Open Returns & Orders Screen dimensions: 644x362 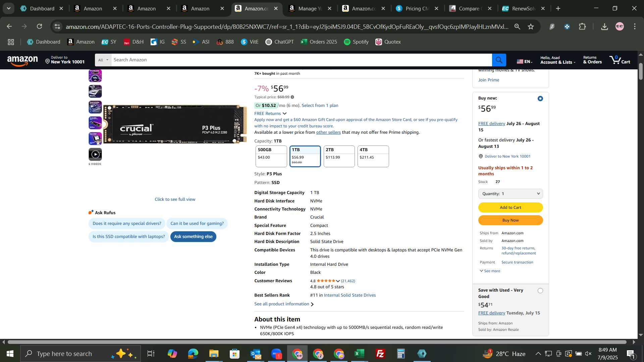point(592,60)
